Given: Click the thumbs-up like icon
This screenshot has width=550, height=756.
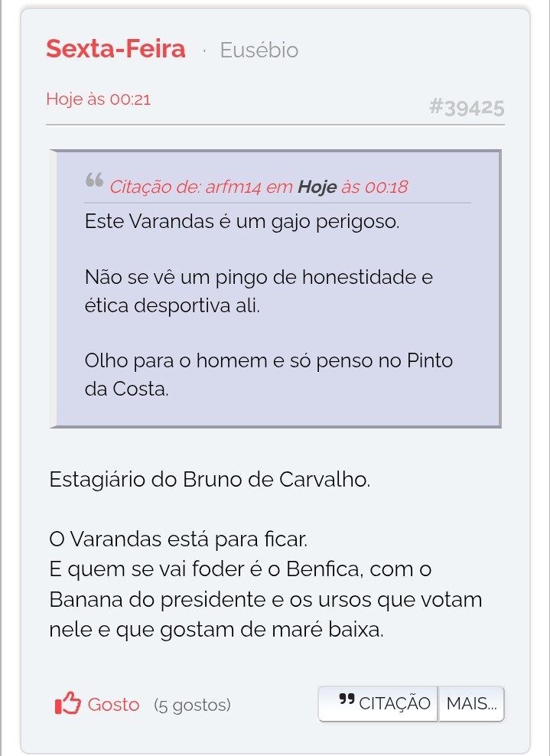Looking at the screenshot, I should point(67,704).
